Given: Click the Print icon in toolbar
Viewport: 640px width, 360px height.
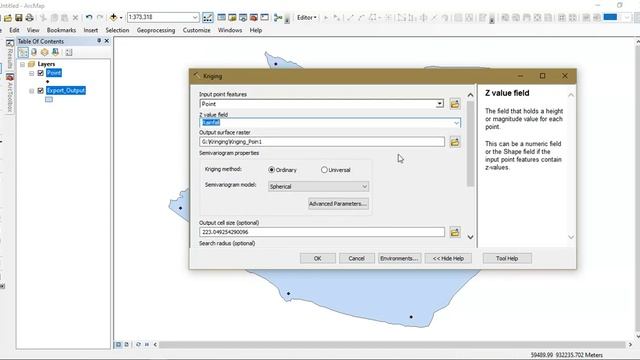Looking at the screenshot, I should pyautogui.click(x=29, y=18).
